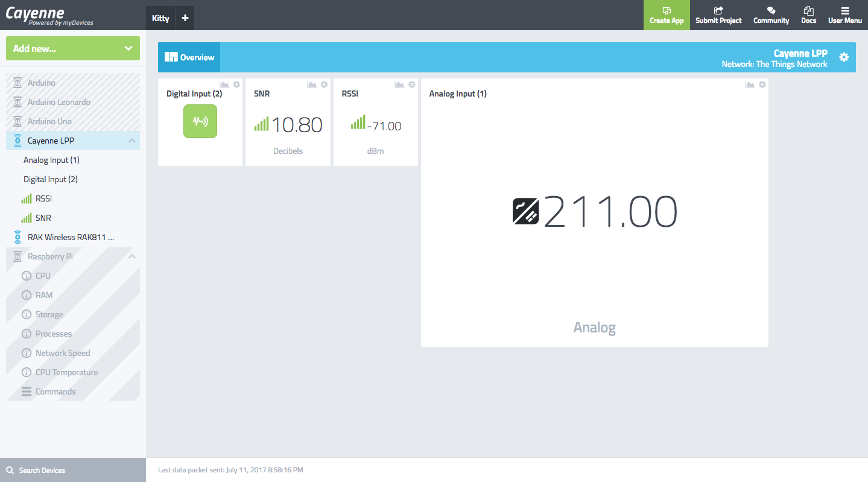Switch to the Kitty project tab
868x482 pixels.
160,18
